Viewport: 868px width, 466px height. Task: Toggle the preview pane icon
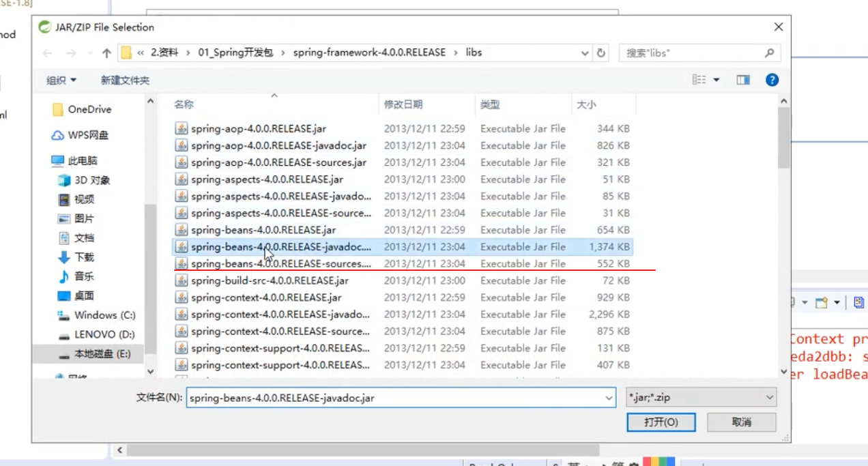pyautogui.click(x=743, y=80)
